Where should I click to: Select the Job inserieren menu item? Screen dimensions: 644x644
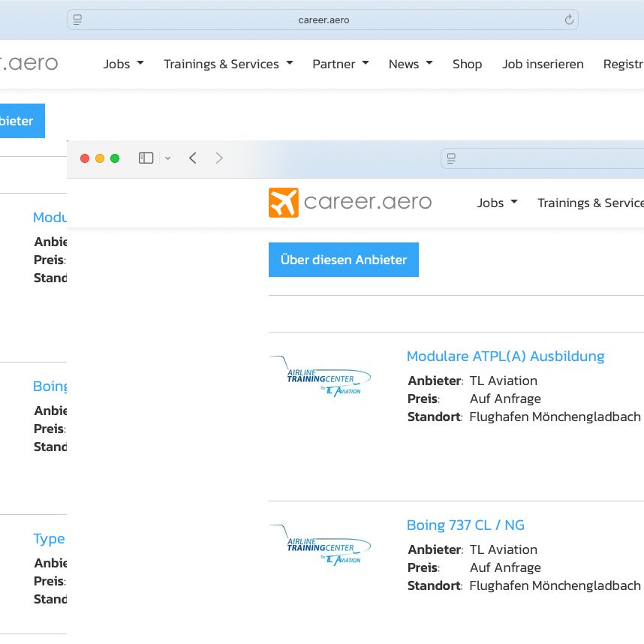(x=543, y=65)
